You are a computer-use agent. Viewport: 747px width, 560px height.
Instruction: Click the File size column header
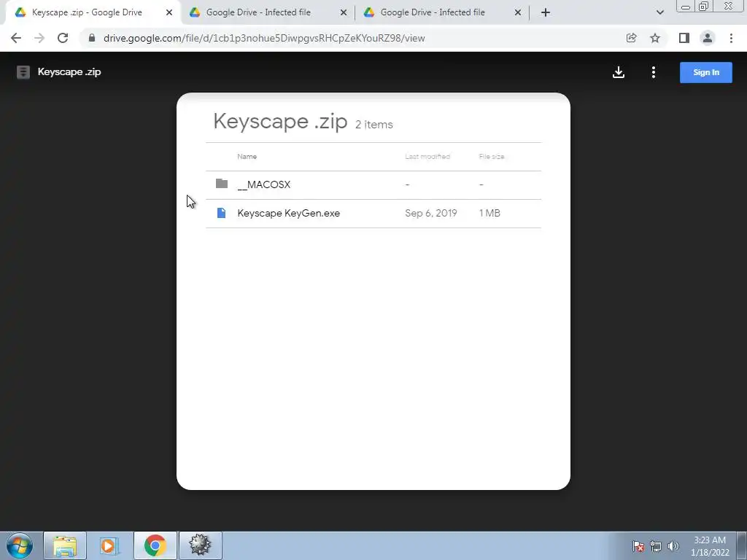tap(492, 157)
